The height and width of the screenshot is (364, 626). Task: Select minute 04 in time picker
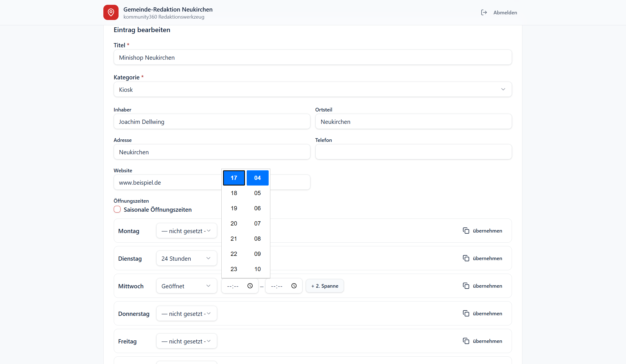click(257, 178)
